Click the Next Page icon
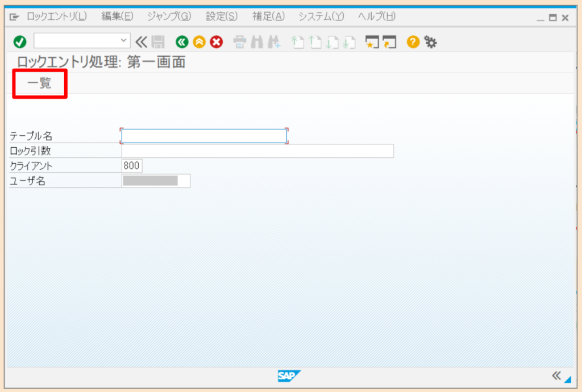582x392 pixels. (x=332, y=42)
